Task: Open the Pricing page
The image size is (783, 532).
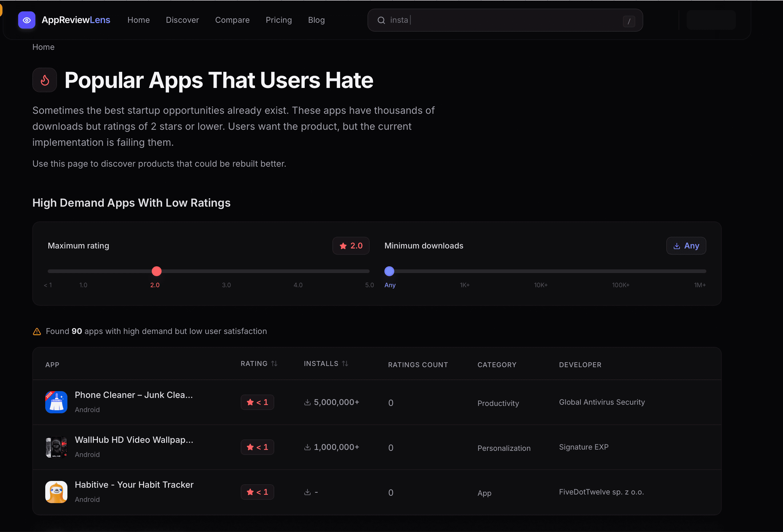Action: click(279, 20)
